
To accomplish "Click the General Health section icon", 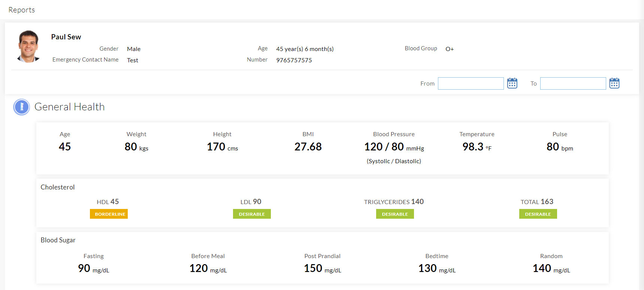I will tap(22, 107).
